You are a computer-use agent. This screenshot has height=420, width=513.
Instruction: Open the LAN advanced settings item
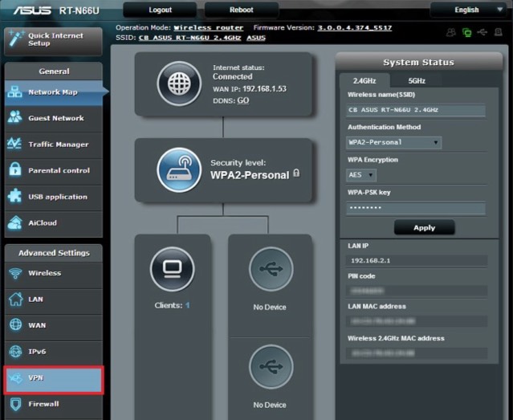54,300
